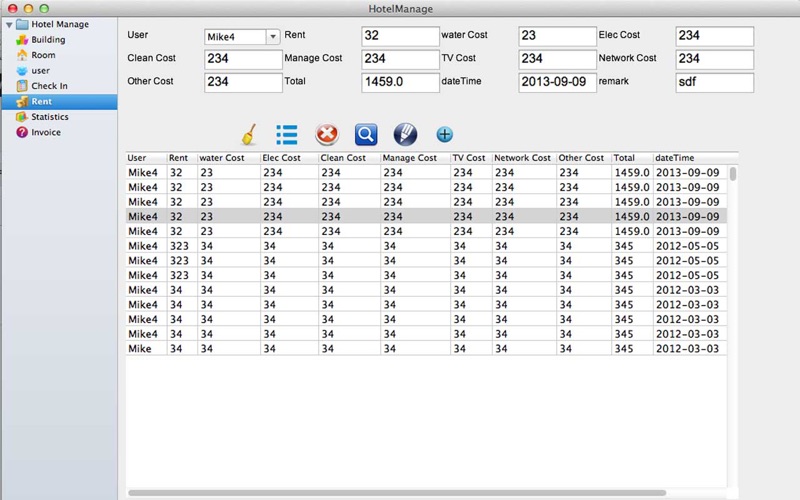Click the TV Cost input field

click(x=557, y=59)
